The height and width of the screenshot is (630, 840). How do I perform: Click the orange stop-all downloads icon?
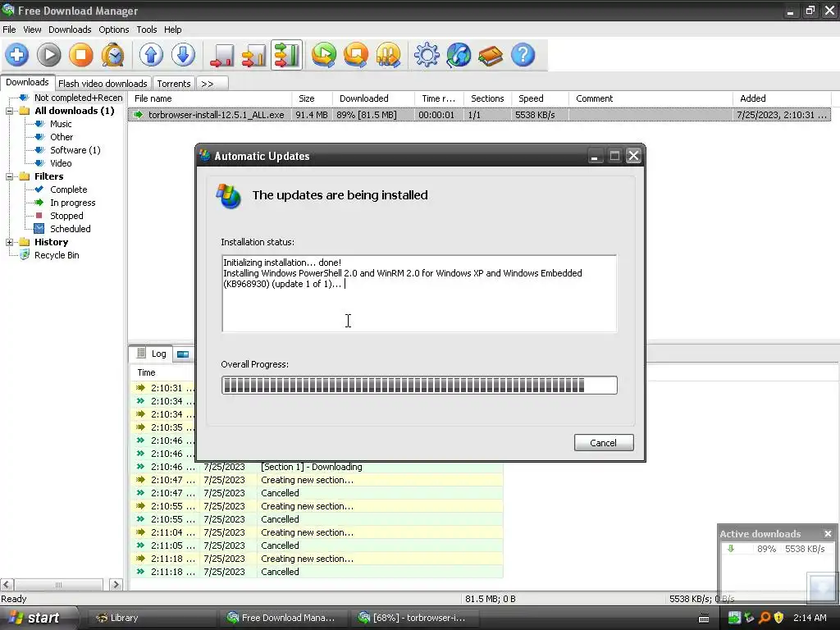pos(356,55)
